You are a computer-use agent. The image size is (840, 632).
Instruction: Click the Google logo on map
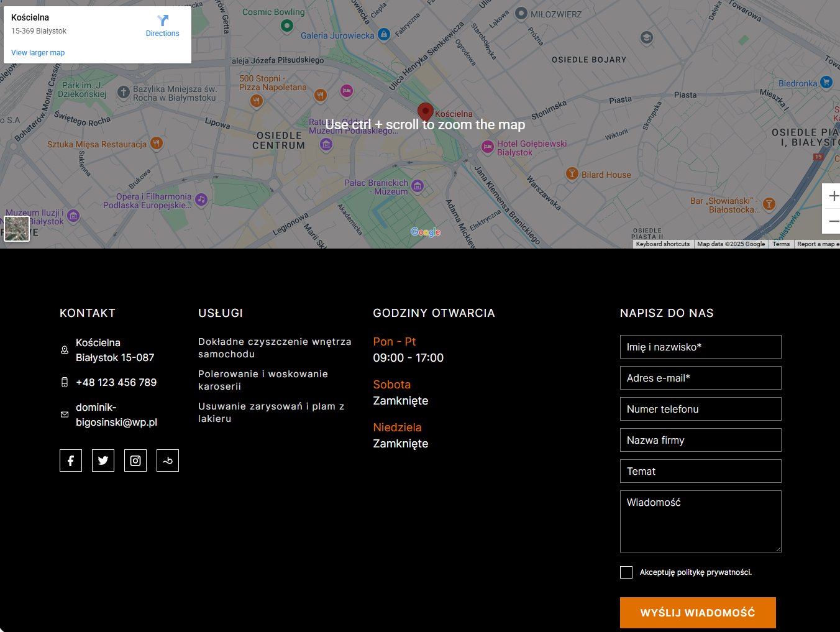pyautogui.click(x=426, y=232)
